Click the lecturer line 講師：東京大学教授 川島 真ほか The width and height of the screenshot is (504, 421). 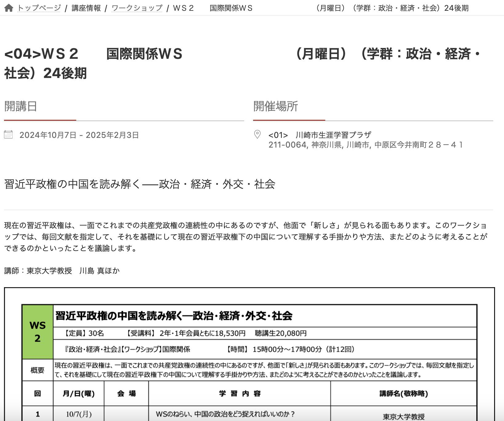point(62,271)
